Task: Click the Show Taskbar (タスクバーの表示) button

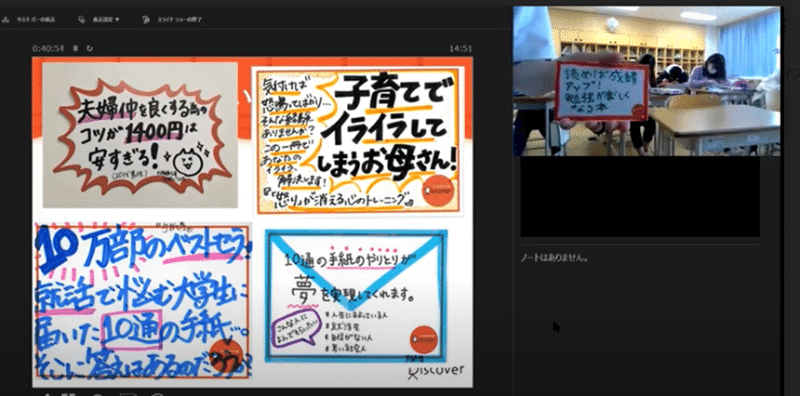Action: point(30,20)
